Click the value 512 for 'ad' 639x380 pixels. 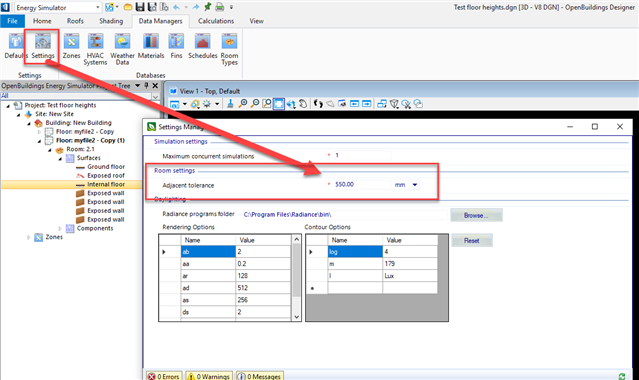263,288
